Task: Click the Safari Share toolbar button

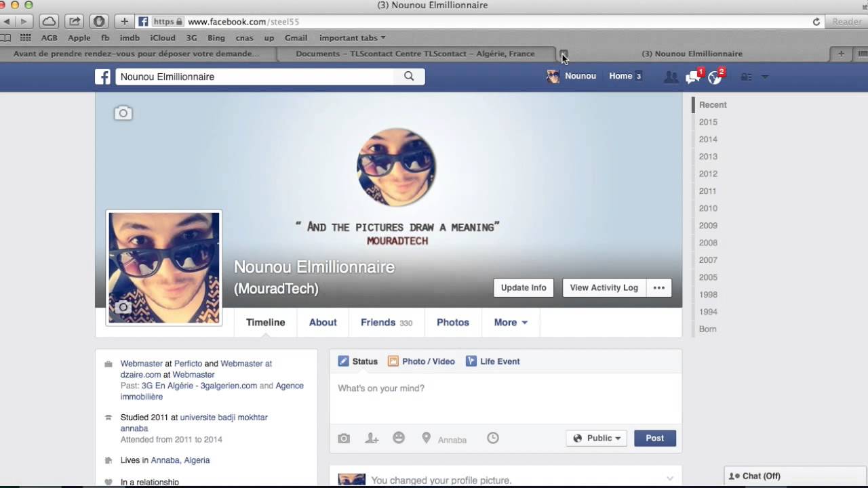Action: click(75, 22)
